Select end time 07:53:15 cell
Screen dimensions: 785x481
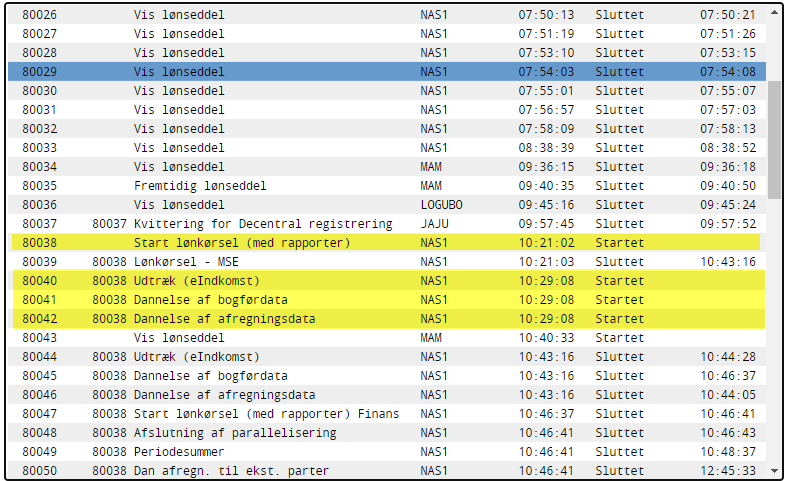coord(727,53)
